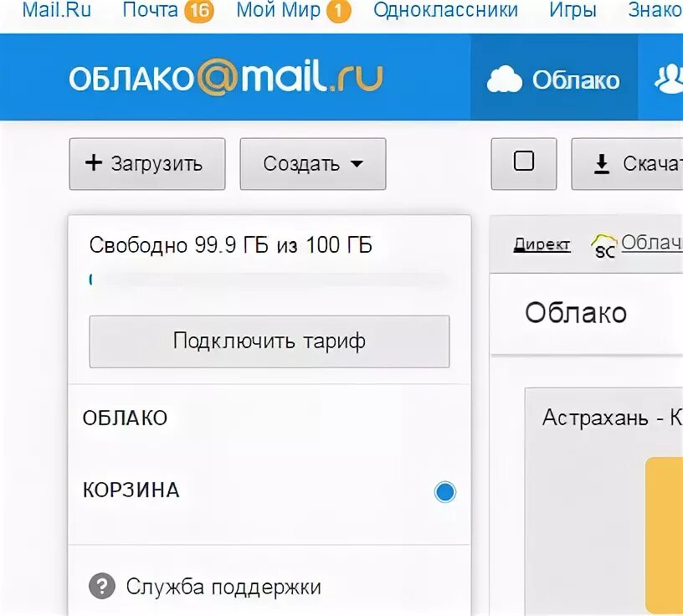The height and width of the screenshot is (616, 683).
Task: Click the plus icon on Загрузить
Action: click(x=94, y=163)
